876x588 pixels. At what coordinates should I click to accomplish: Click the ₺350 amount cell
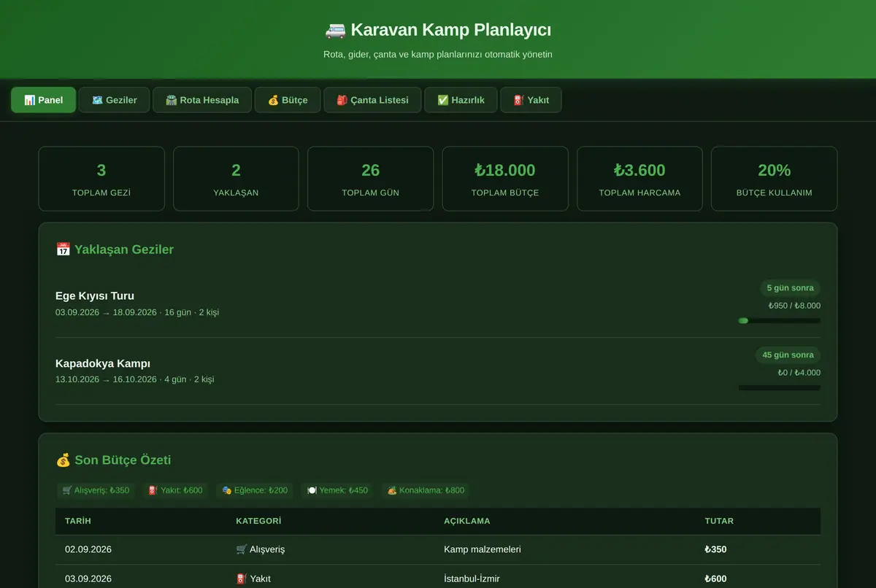715,549
